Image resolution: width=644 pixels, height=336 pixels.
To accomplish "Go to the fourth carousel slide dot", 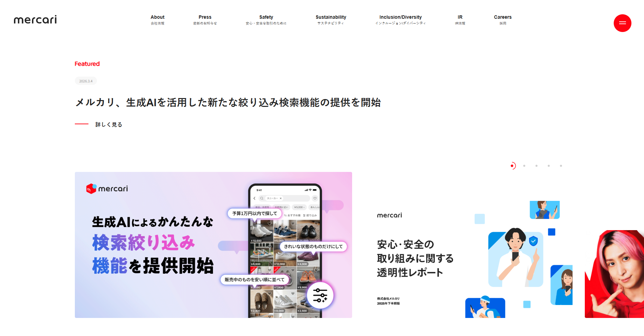I will tap(549, 166).
